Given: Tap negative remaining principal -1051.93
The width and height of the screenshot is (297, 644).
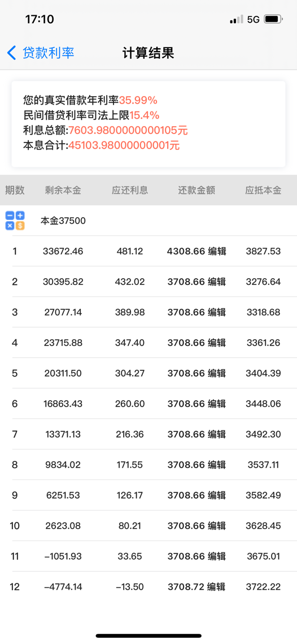Looking at the screenshot, I should 63,556.
